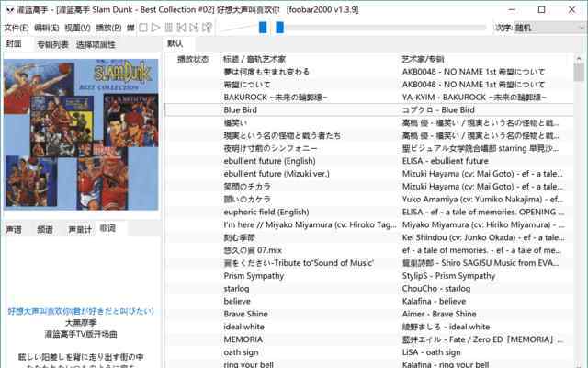588x368 pixels.
Task: Open the 次序 playback order dropdown
Action: (549, 28)
